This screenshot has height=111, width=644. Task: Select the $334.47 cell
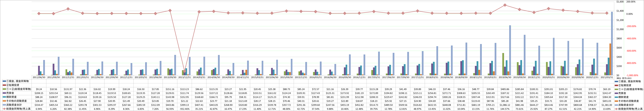coord(39,105)
